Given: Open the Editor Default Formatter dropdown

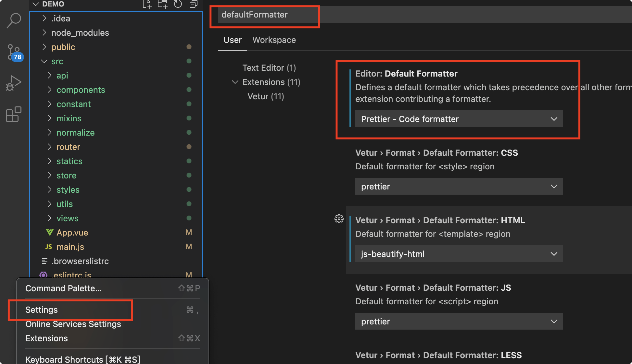Looking at the screenshot, I should [x=459, y=119].
